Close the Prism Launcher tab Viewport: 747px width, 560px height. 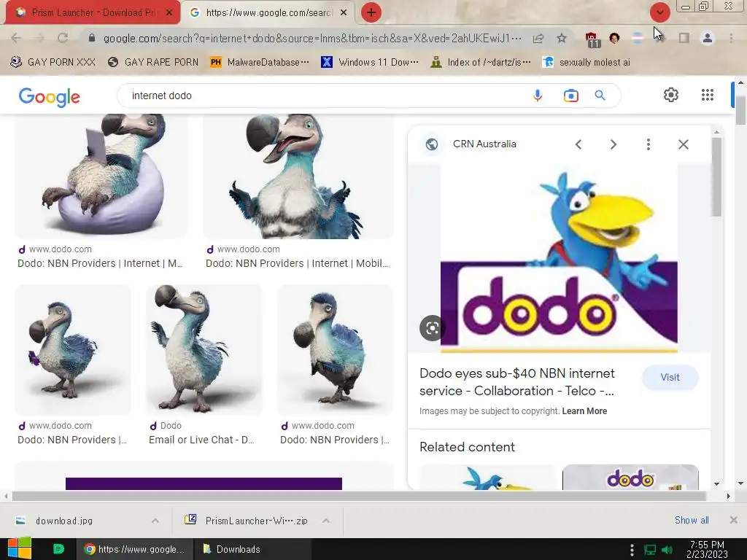[169, 13]
